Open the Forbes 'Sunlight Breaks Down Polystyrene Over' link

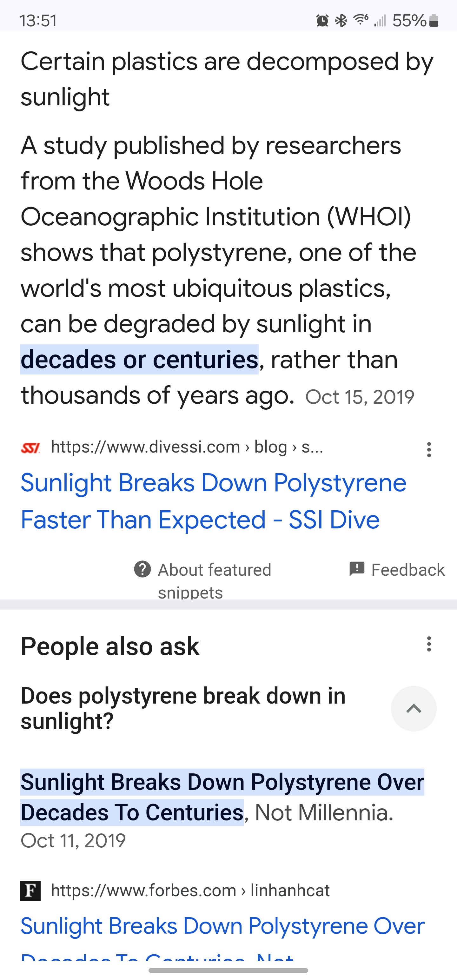click(222, 926)
